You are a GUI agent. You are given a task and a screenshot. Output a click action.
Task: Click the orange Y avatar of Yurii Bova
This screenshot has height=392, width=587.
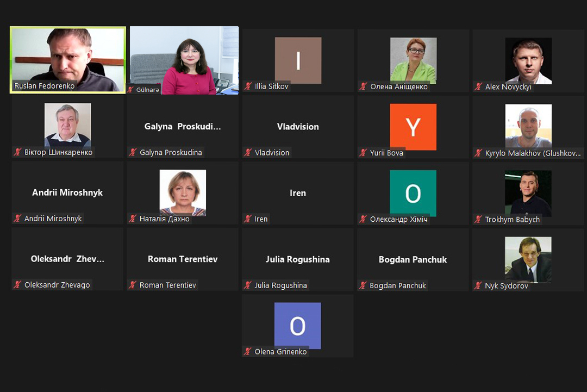pyautogui.click(x=413, y=127)
